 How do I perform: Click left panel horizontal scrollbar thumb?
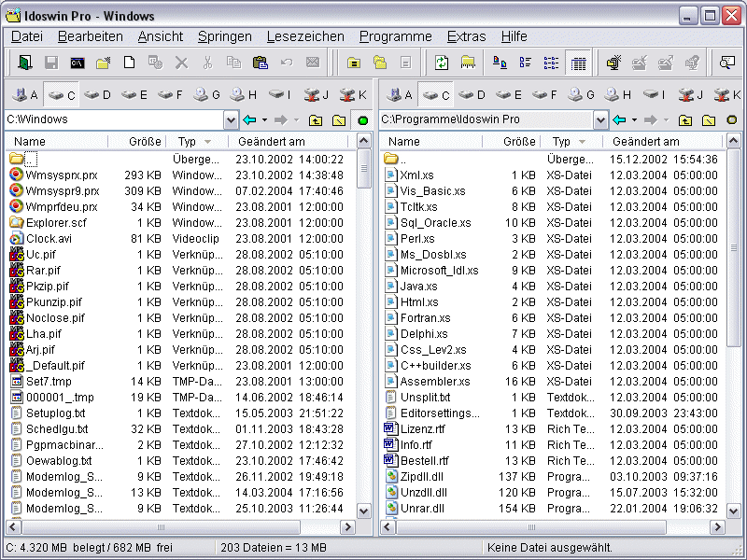[x=161, y=527]
